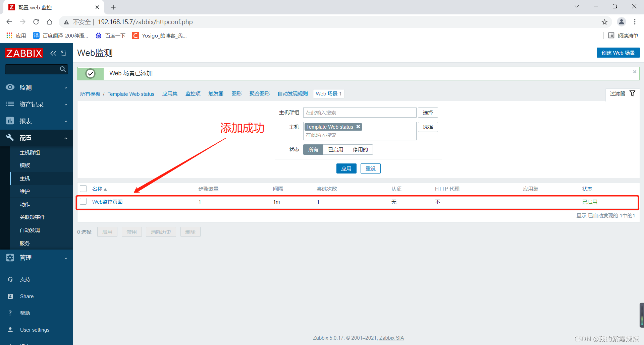
Task: Switch to 聚合图形 tab
Action: pos(260,94)
